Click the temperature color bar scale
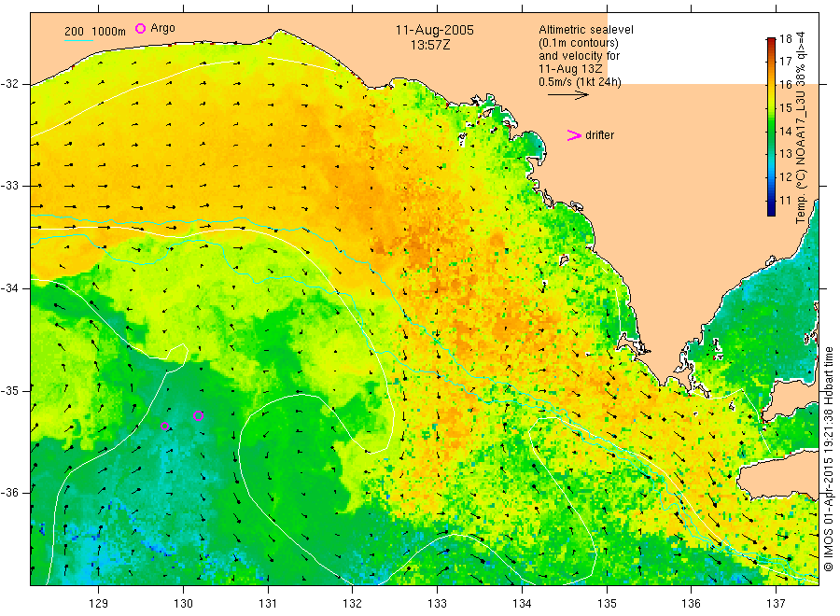The width and height of the screenshot is (840, 616). click(771, 127)
